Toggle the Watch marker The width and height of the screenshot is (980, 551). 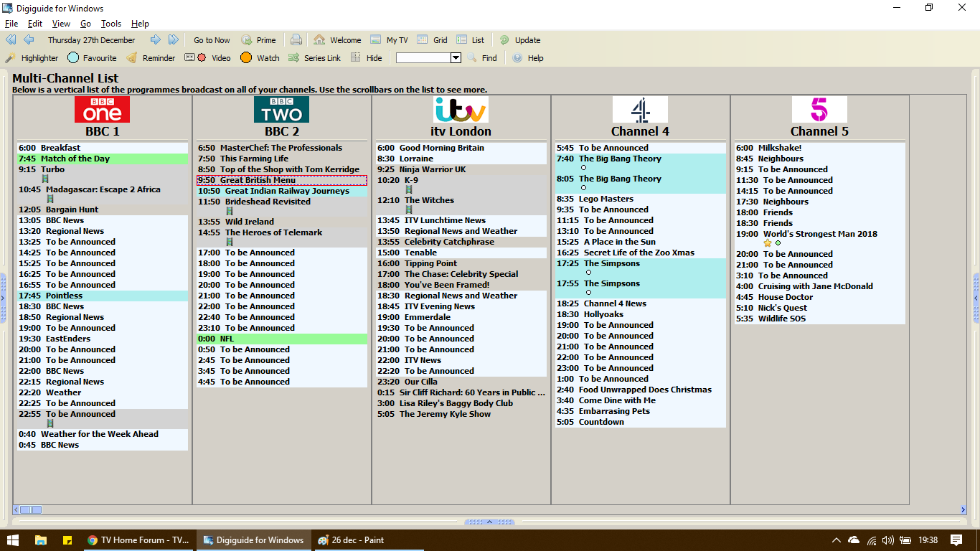click(x=260, y=58)
